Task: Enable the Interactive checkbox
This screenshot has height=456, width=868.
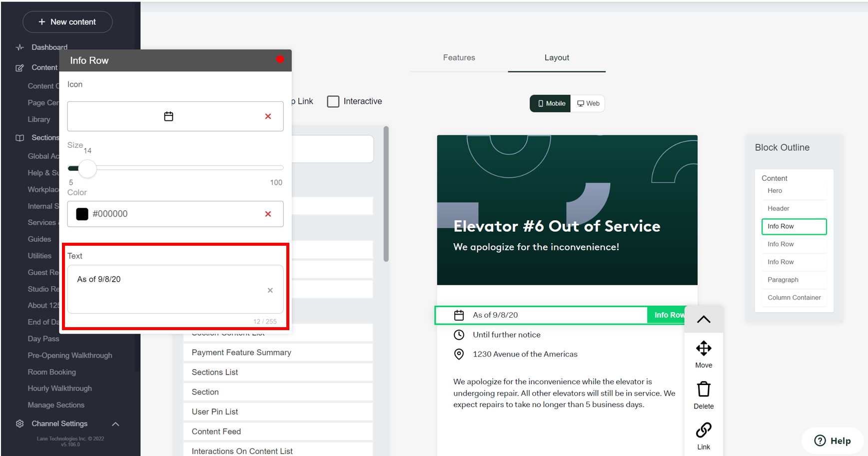Action: (x=333, y=101)
